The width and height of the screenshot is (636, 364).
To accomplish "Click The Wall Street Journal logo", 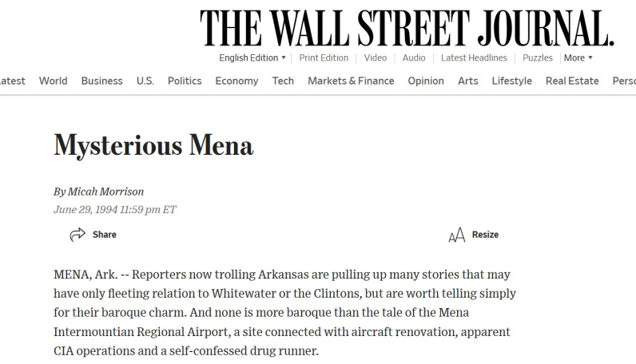I will pos(407,29).
